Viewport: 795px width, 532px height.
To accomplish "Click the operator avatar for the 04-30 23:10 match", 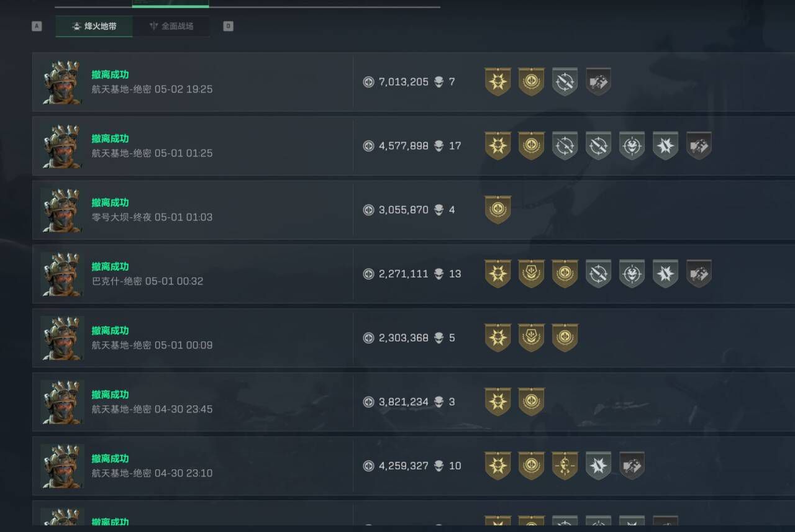I will click(x=61, y=466).
